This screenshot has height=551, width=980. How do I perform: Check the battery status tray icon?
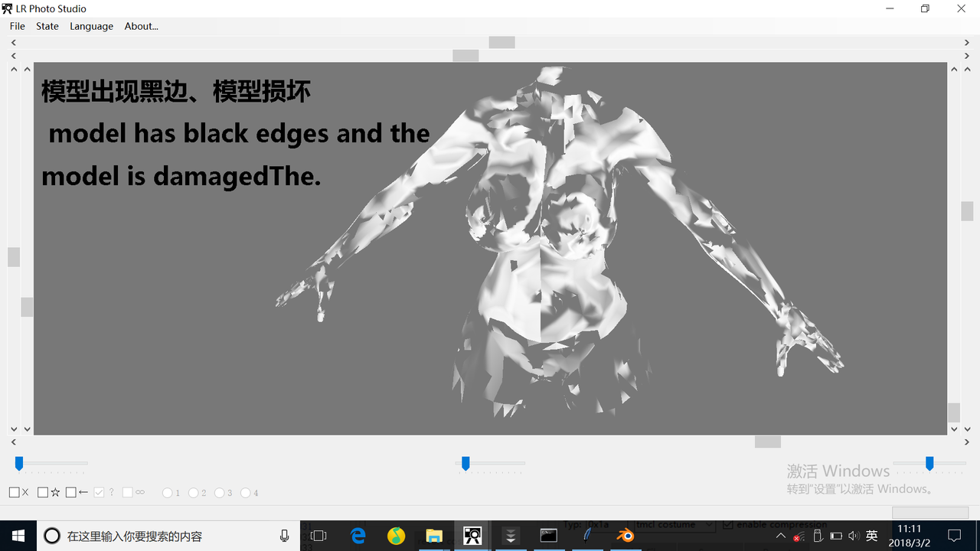835,536
